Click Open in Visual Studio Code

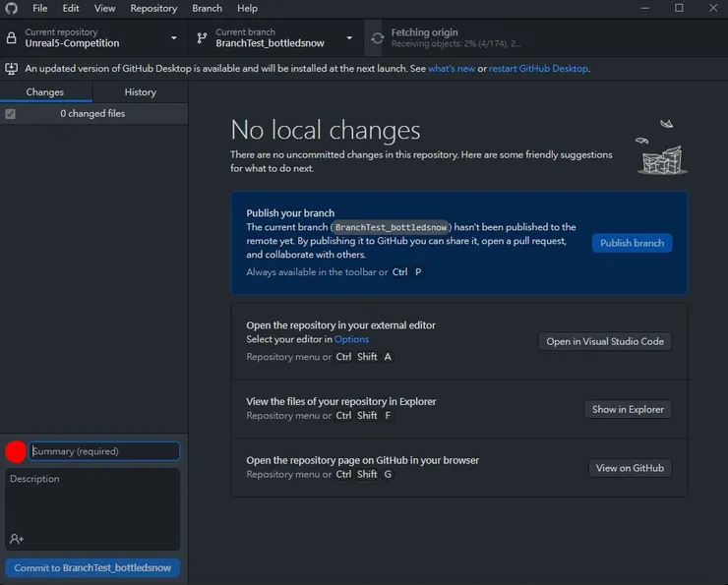(605, 341)
